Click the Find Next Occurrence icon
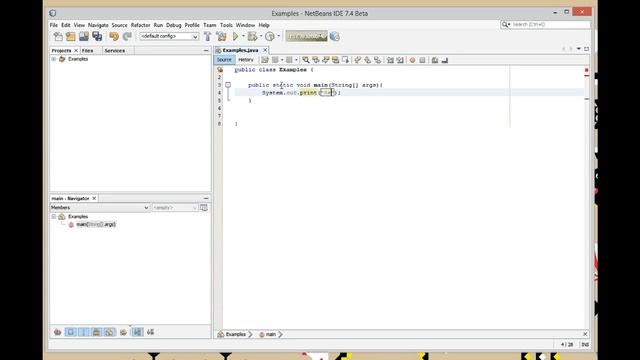 coord(325,60)
